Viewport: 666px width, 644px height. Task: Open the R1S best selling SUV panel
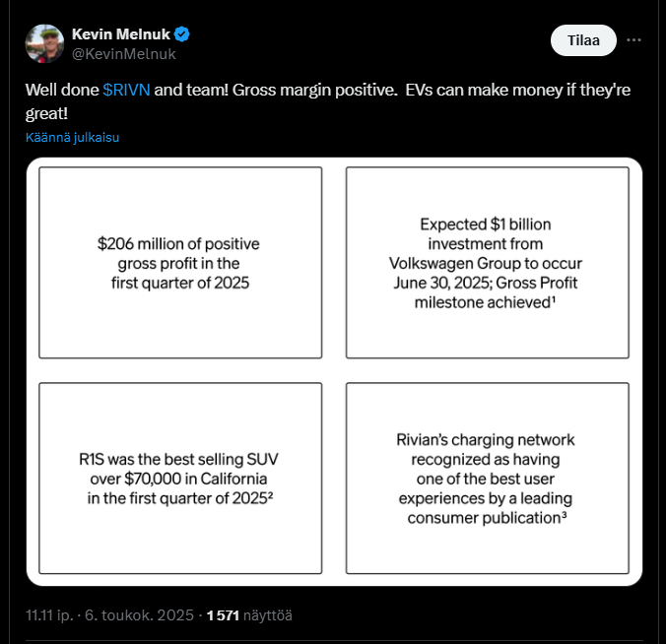(x=180, y=479)
